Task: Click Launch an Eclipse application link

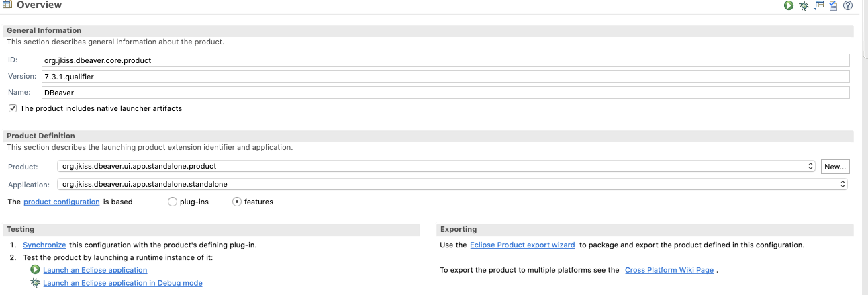Action: click(95, 270)
